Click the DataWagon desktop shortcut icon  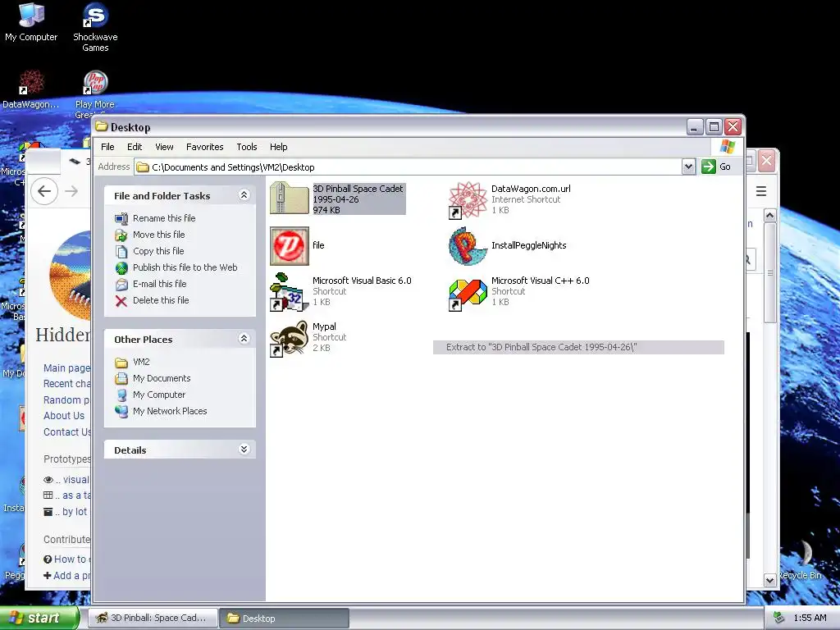coord(31,82)
